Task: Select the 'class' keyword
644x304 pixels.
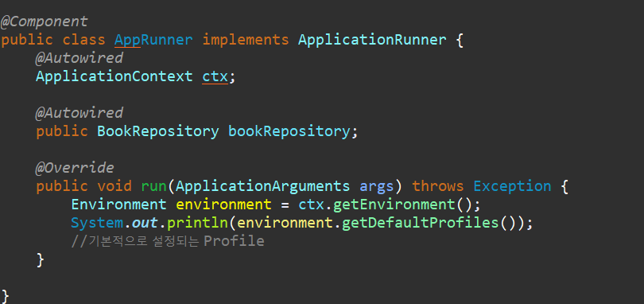Action: pos(84,40)
